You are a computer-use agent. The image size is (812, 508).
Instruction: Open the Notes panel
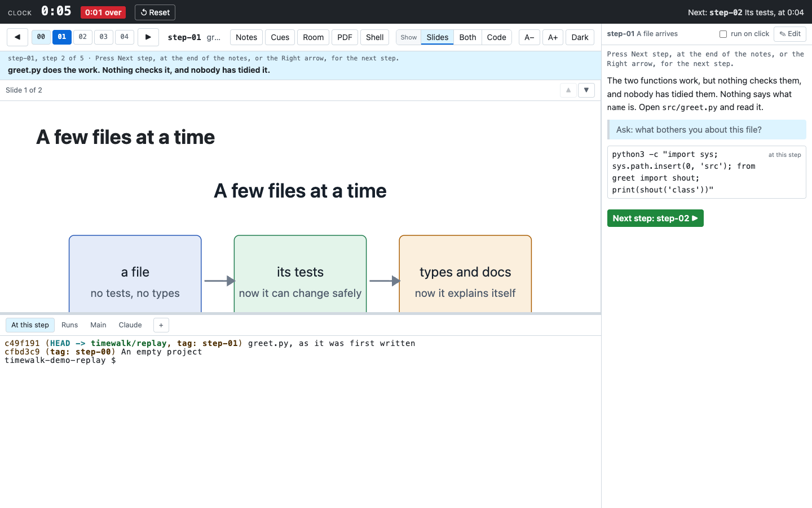tap(246, 37)
